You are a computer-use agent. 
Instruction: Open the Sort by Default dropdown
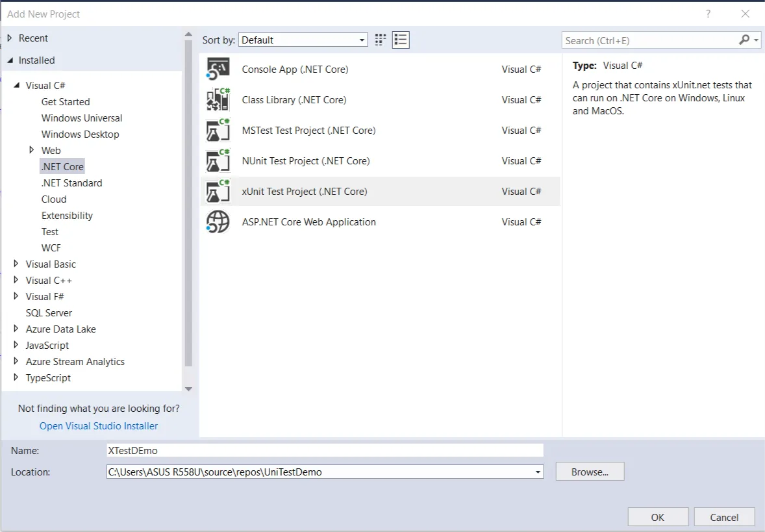point(303,40)
